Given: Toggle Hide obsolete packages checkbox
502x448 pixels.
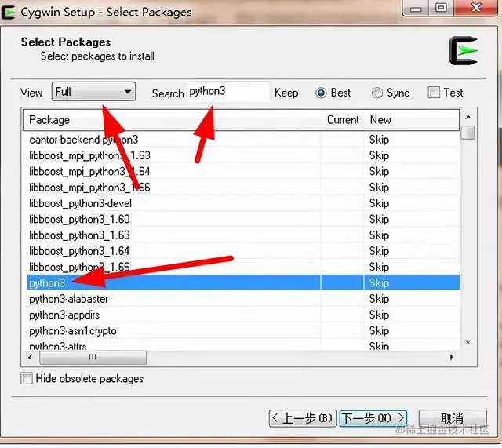Looking at the screenshot, I should coord(27,378).
